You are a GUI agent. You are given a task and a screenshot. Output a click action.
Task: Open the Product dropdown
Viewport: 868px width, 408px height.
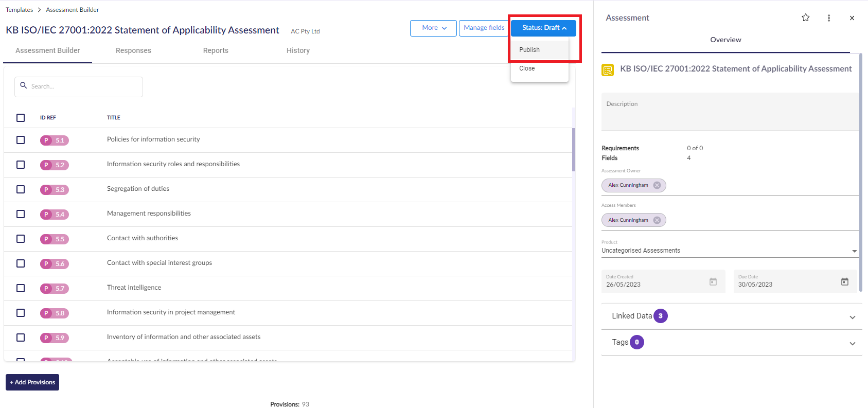[x=854, y=251]
